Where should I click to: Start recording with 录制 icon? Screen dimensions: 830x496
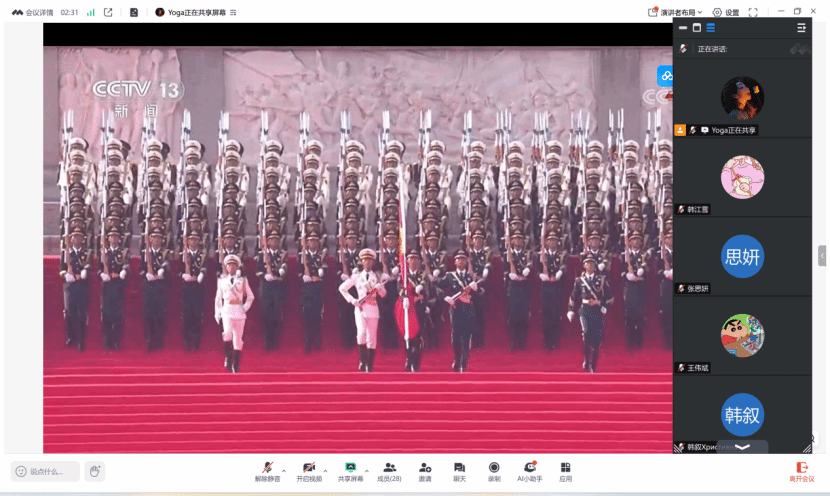[494, 471]
